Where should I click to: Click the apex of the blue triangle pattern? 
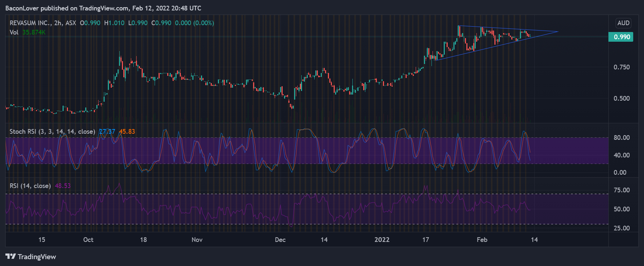(x=558, y=32)
